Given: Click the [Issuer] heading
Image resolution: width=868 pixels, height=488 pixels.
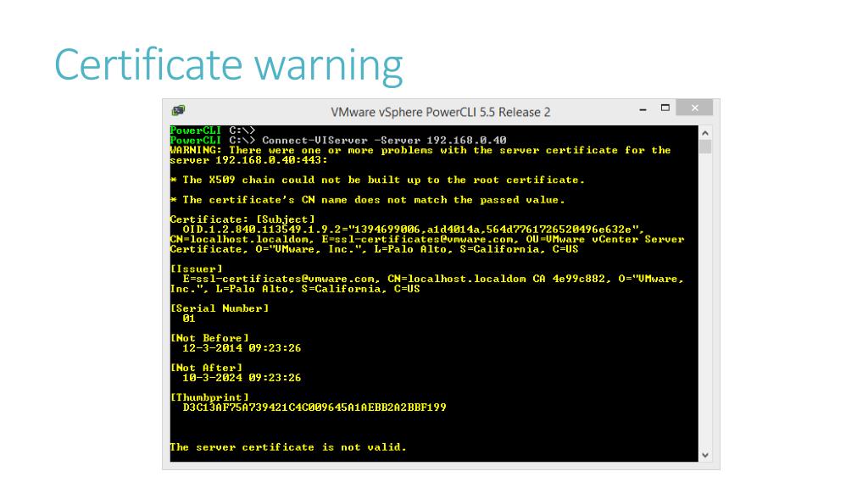Looking at the screenshot, I should point(196,269).
